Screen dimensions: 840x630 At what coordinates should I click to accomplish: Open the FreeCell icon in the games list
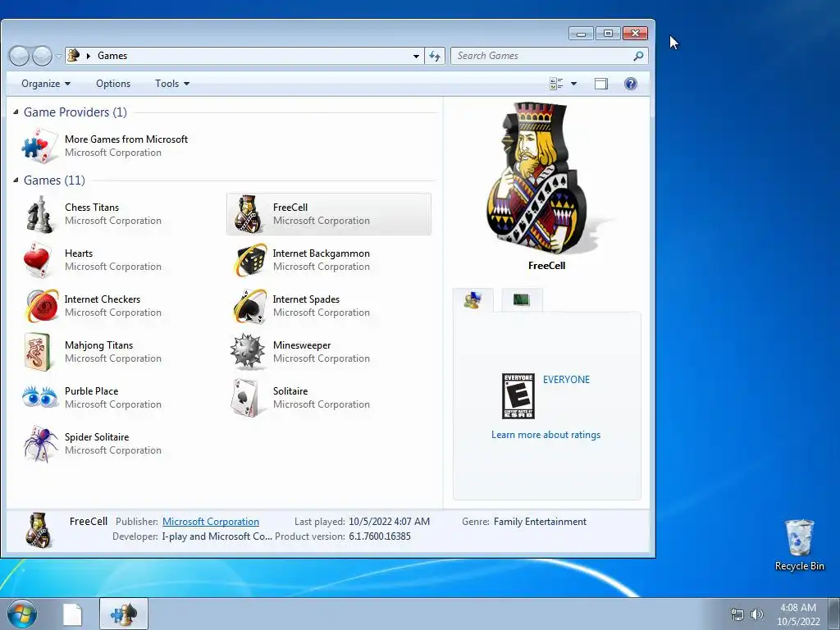tap(248, 214)
